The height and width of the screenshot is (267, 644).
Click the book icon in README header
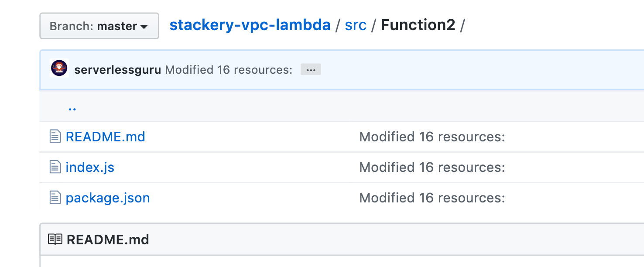point(55,239)
